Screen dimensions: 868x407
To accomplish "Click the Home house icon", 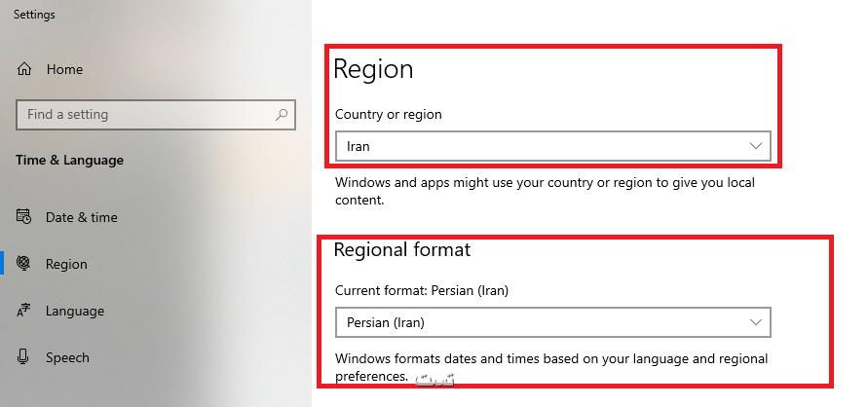I will (23, 69).
